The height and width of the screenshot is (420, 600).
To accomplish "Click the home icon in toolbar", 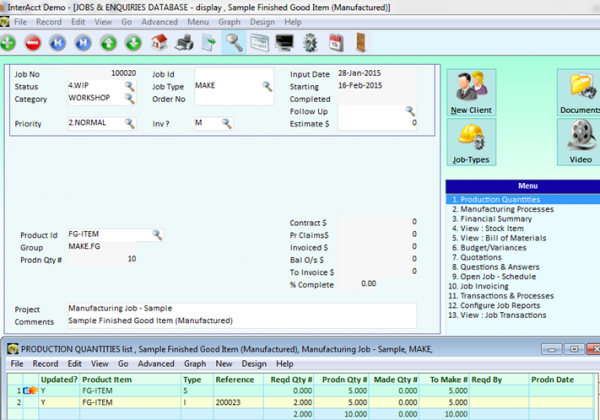I will pyautogui.click(x=159, y=42).
